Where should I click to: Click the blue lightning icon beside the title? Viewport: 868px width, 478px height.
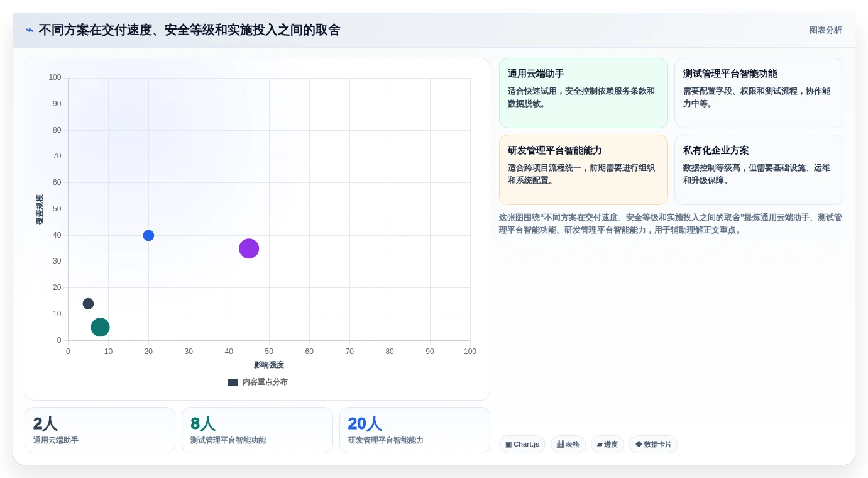[x=30, y=30]
